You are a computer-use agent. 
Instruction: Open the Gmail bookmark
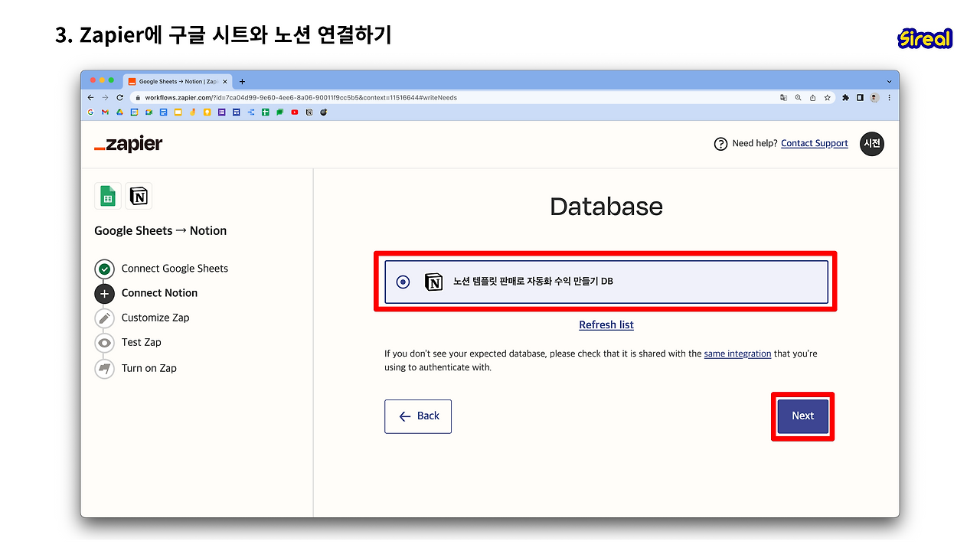tap(105, 112)
